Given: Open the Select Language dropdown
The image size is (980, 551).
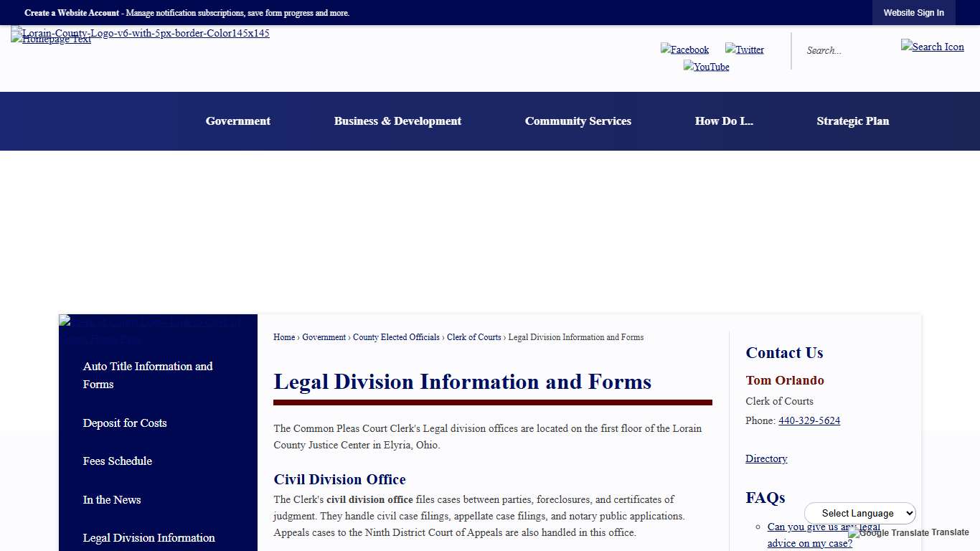Looking at the screenshot, I should point(859,513).
